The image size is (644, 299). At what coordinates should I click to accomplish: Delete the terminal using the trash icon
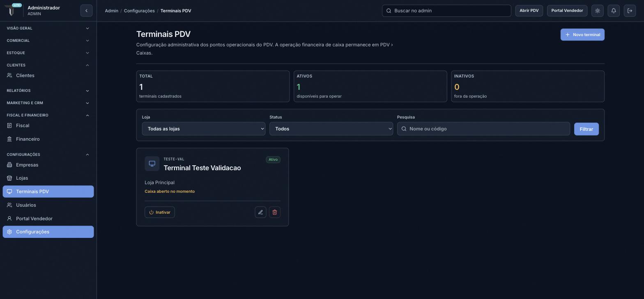(275, 212)
